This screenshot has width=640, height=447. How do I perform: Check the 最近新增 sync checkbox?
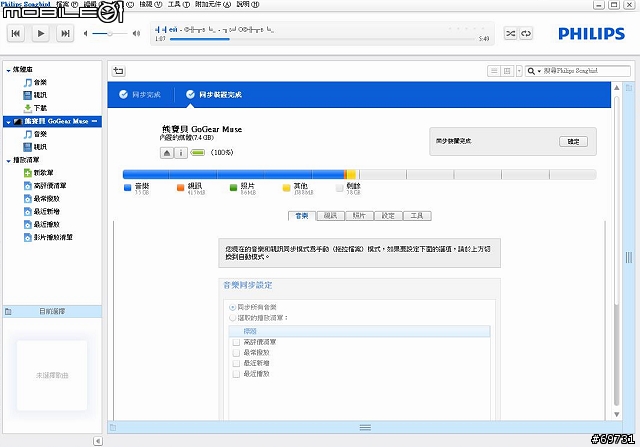coord(236,363)
